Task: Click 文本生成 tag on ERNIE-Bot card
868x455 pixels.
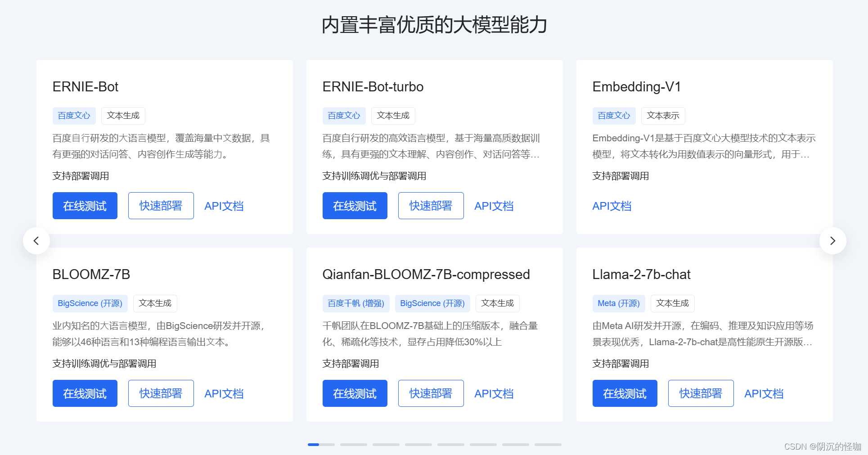Action: 123,116
